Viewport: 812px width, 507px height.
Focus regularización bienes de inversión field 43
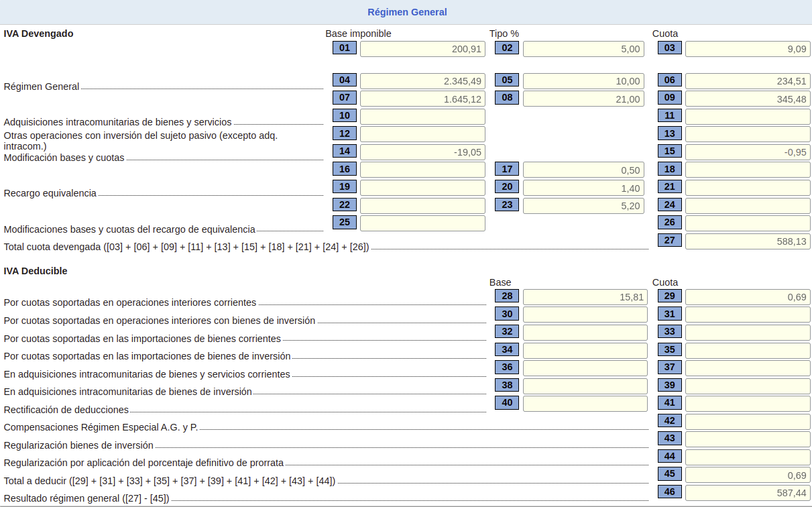click(748, 439)
